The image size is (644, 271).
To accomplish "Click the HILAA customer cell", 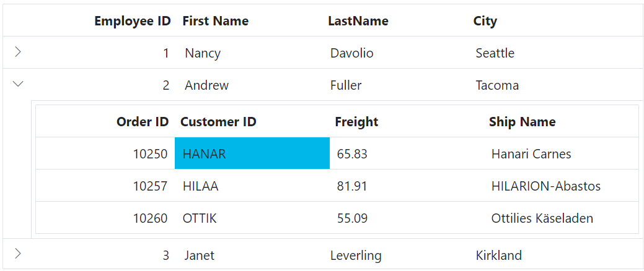I will (x=252, y=186).
